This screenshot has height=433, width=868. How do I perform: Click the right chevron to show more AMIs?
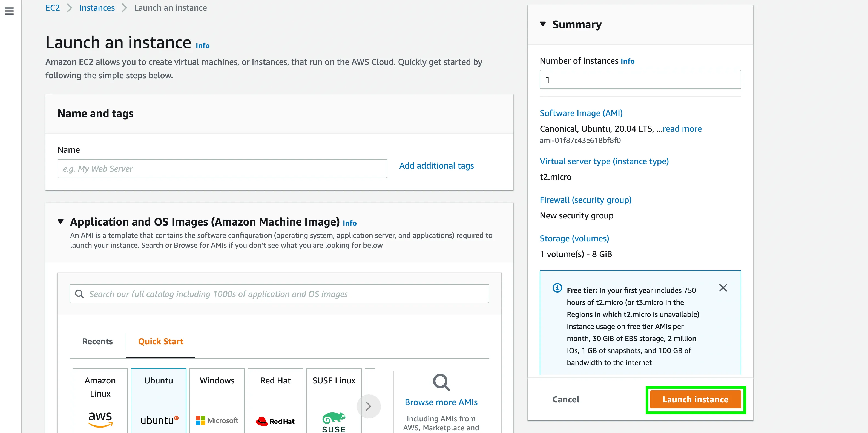(x=369, y=406)
